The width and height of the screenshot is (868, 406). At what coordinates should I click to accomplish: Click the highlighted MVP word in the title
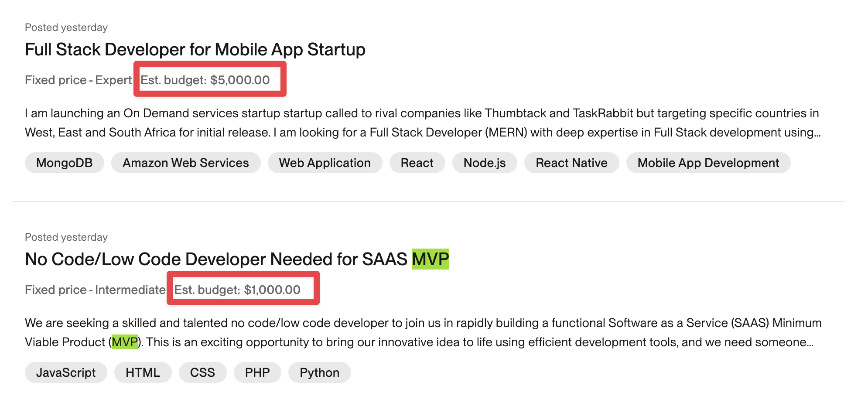pyautogui.click(x=431, y=259)
